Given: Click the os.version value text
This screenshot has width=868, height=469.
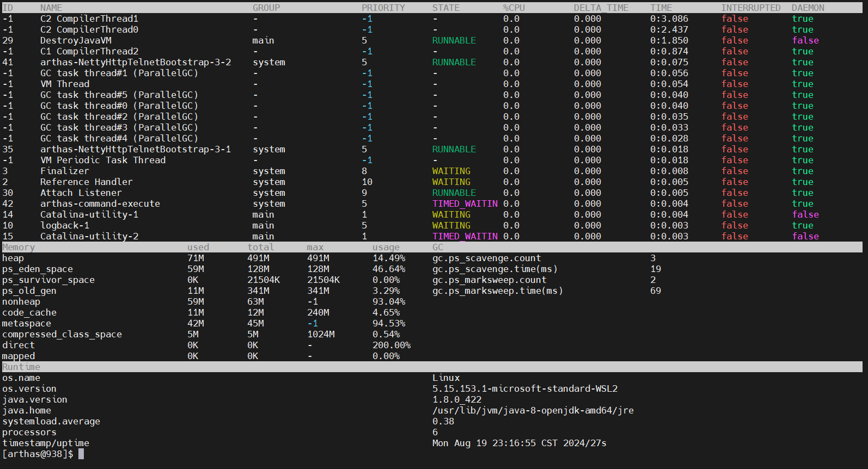Looking at the screenshot, I should pos(524,389).
